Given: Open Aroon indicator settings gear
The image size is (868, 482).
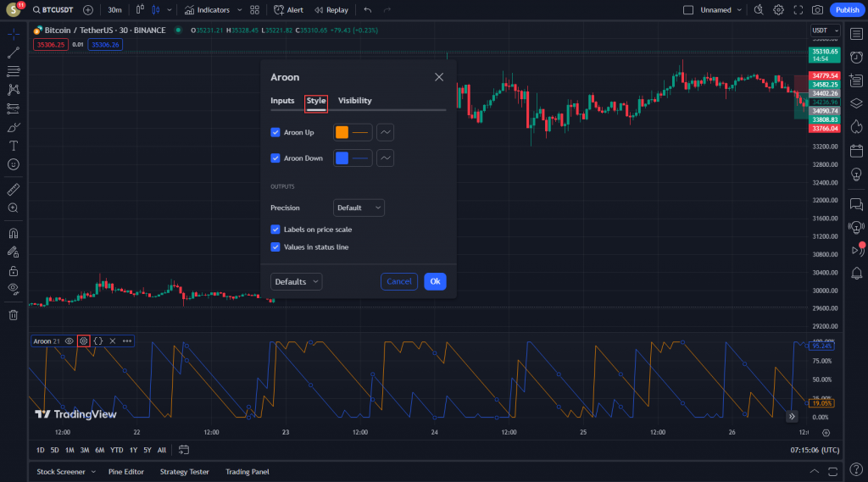Looking at the screenshot, I should pos(83,341).
